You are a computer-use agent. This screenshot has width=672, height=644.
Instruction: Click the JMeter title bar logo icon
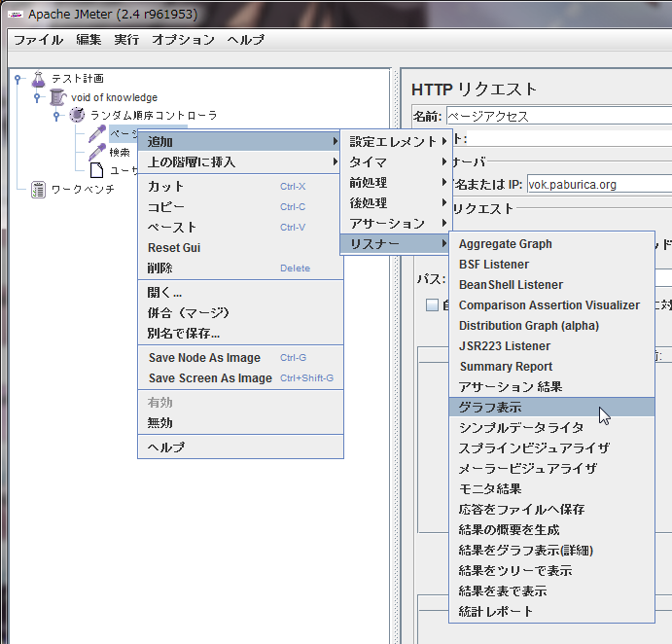point(16,15)
